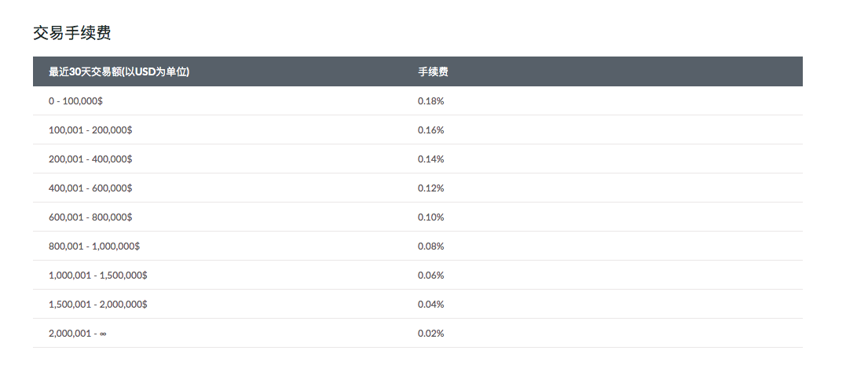868x376 pixels.
Task: Click the 0.04% fee value
Action: click(x=431, y=305)
